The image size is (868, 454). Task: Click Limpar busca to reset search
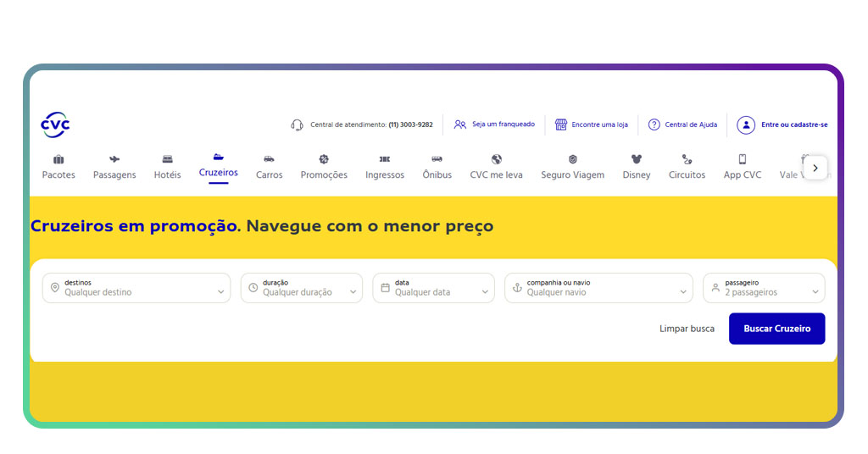pyautogui.click(x=687, y=329)
